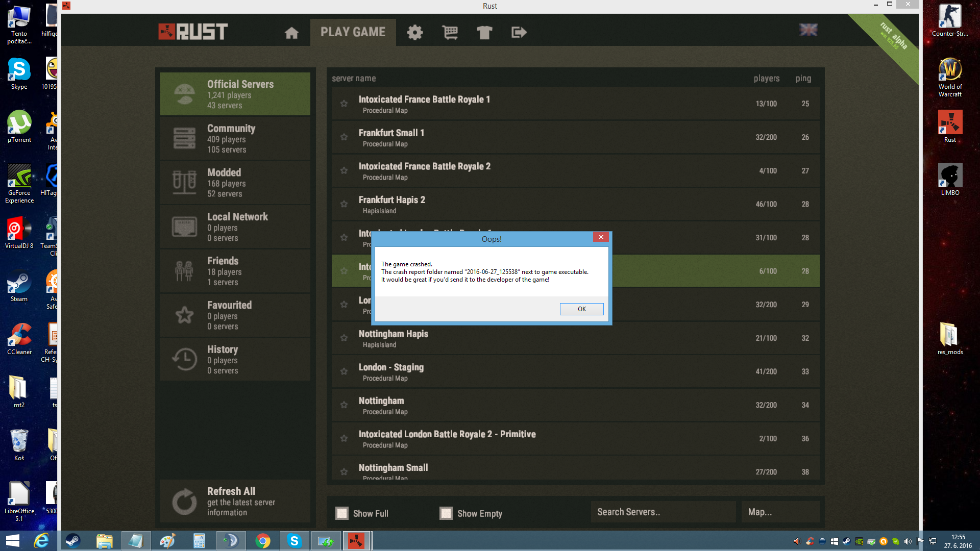The height and width of the screenshot is (551, 980).
Task: Enable the Show Full checkbox
Action: point(342,513)
